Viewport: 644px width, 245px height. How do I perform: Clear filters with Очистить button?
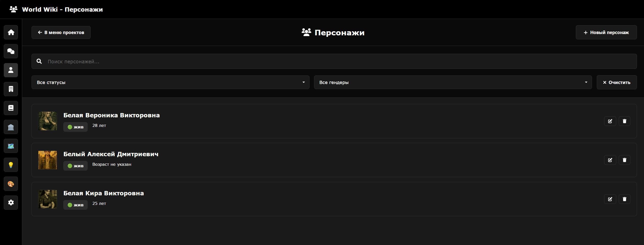click(616, 82)
